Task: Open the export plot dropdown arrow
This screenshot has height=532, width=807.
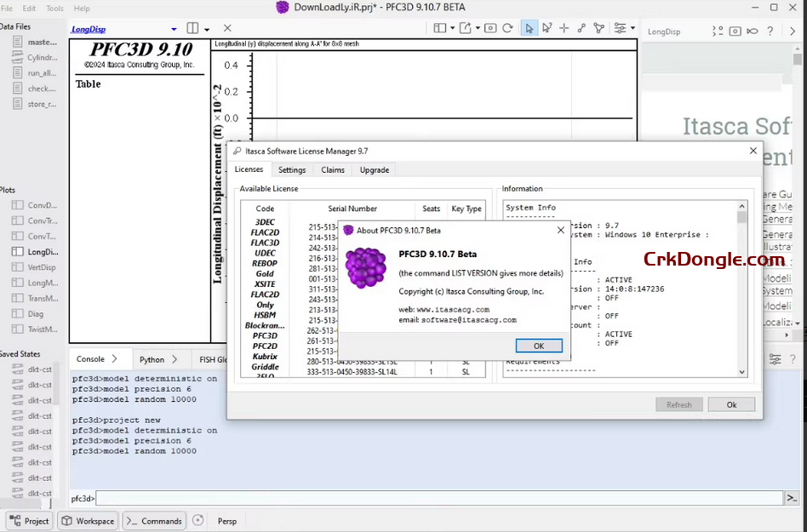Action: pos(478,28)
